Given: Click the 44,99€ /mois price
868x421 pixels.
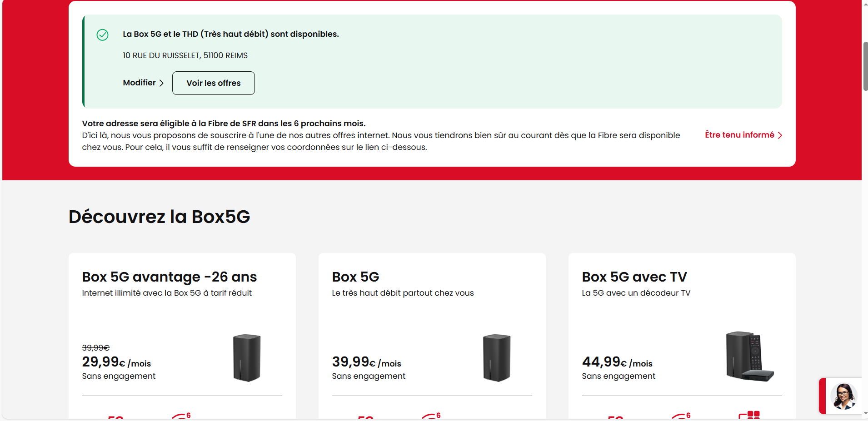Looking at the screenshot, I should tap(617, 362).
